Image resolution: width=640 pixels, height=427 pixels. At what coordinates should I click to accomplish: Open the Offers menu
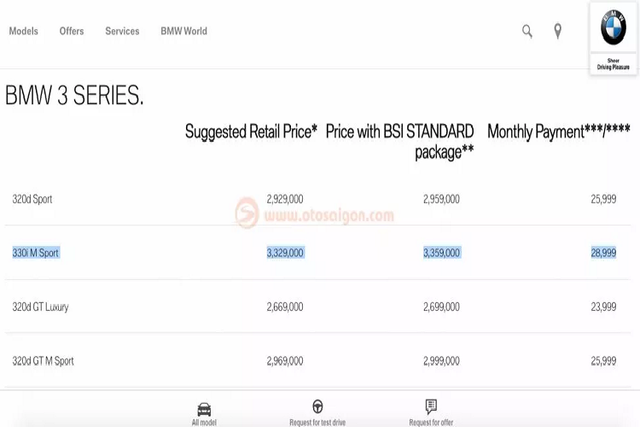(72, 31)
